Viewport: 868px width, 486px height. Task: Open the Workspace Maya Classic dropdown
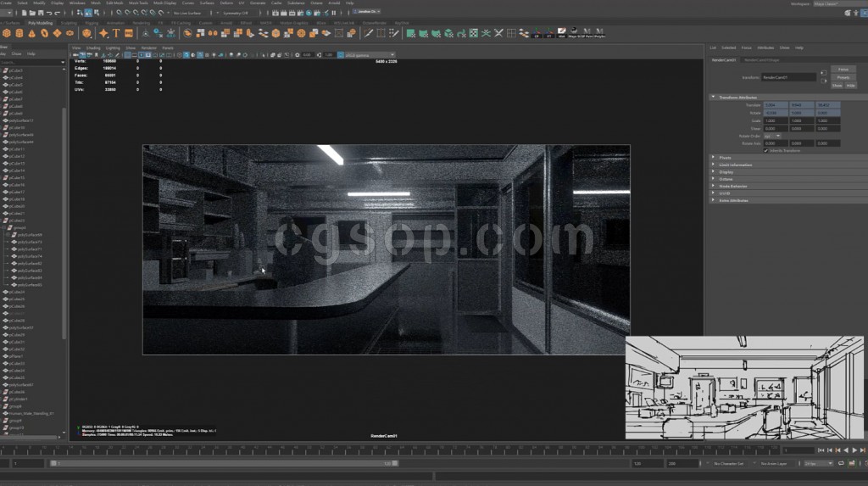[838, 4]
